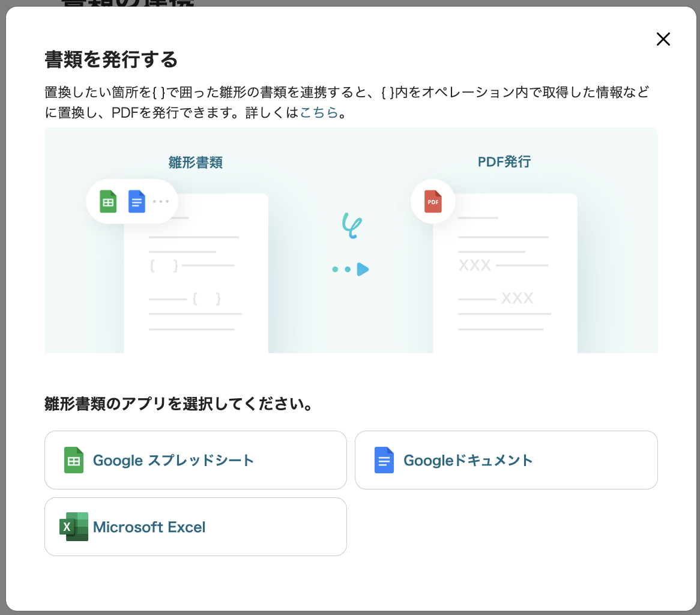Choose Google スプレッドシート as template app
700x615 pixels.
[x=196, y=460]
